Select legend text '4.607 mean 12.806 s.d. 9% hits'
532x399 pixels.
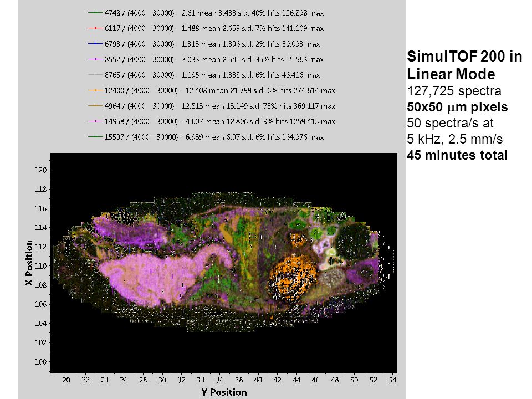coord(237,121)
